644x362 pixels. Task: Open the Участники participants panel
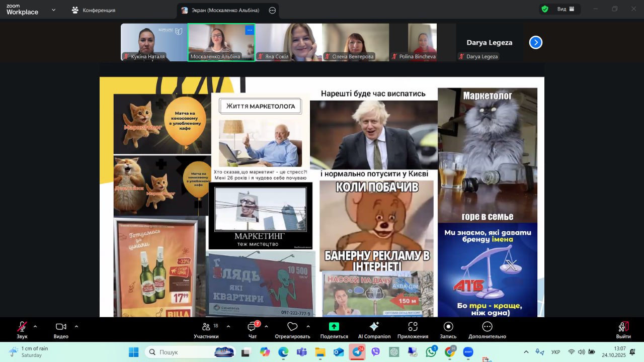[x=206, y=330]
